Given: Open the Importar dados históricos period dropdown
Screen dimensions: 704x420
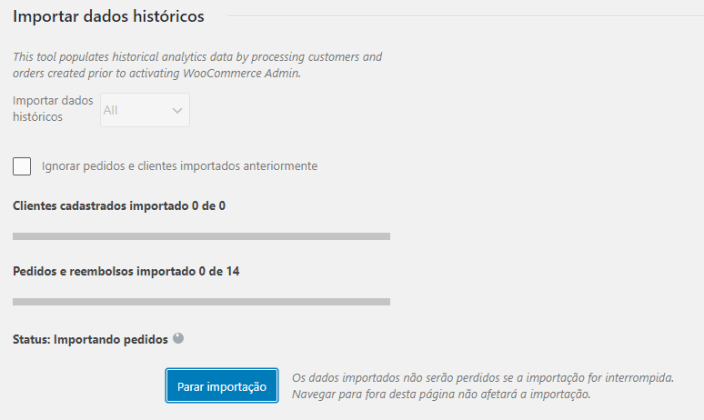Looking at the screenshot, I should (x=145, y=110).
